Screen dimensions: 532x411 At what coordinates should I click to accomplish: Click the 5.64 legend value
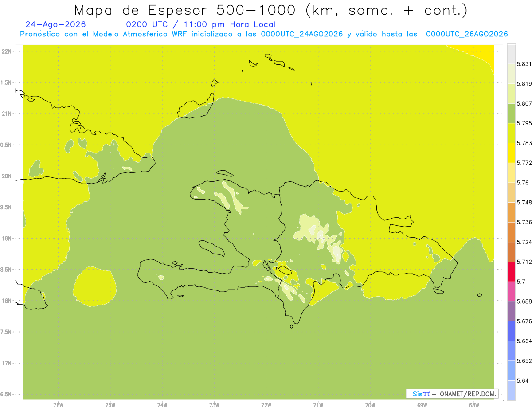tap(523, 380)
